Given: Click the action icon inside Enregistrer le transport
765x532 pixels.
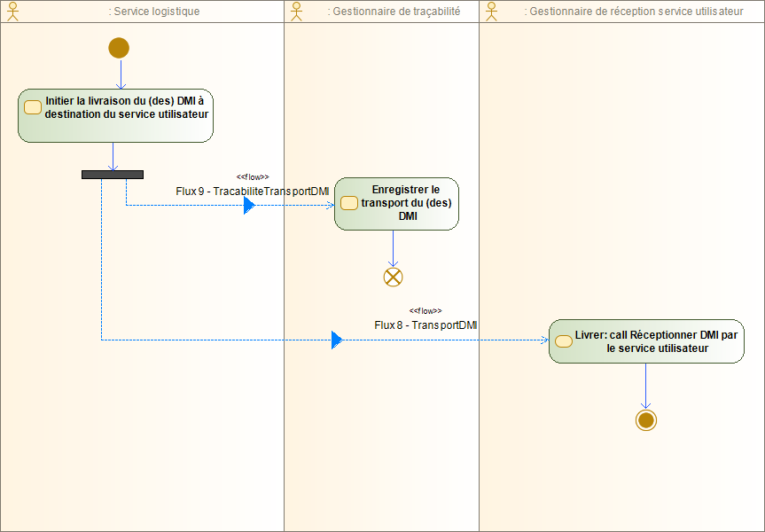Looking at the screenshot, I should (349, 203).
